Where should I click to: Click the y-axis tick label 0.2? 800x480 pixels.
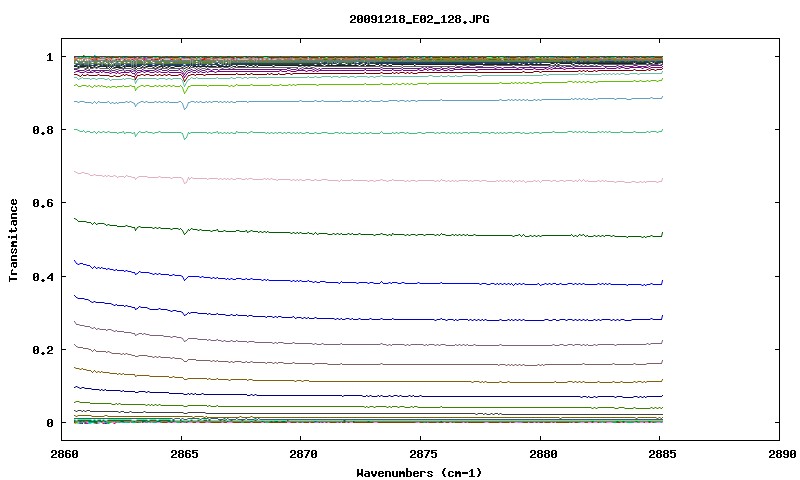(x=42, y=350)
